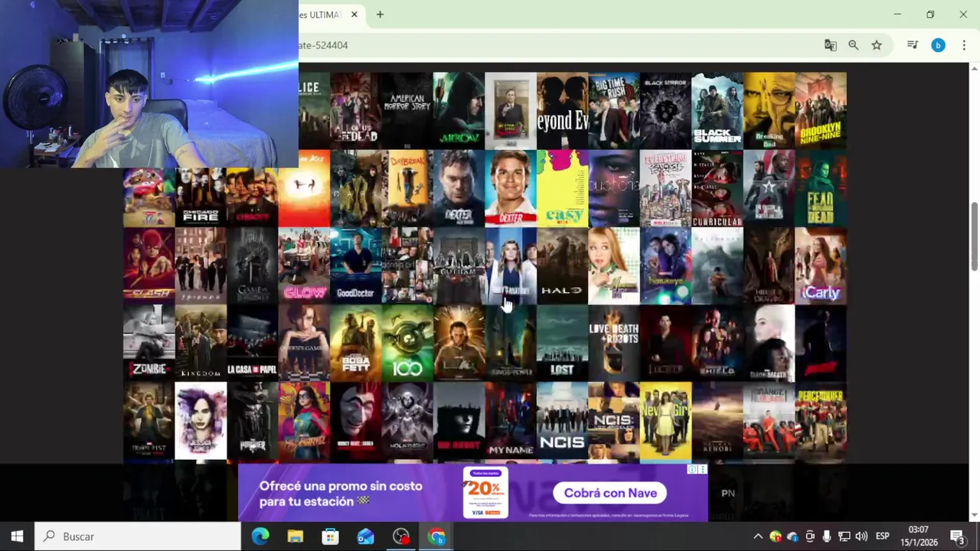Select the Gotham poster
The width and height of the screenshot is (980, 551).
tap(459, 266)
